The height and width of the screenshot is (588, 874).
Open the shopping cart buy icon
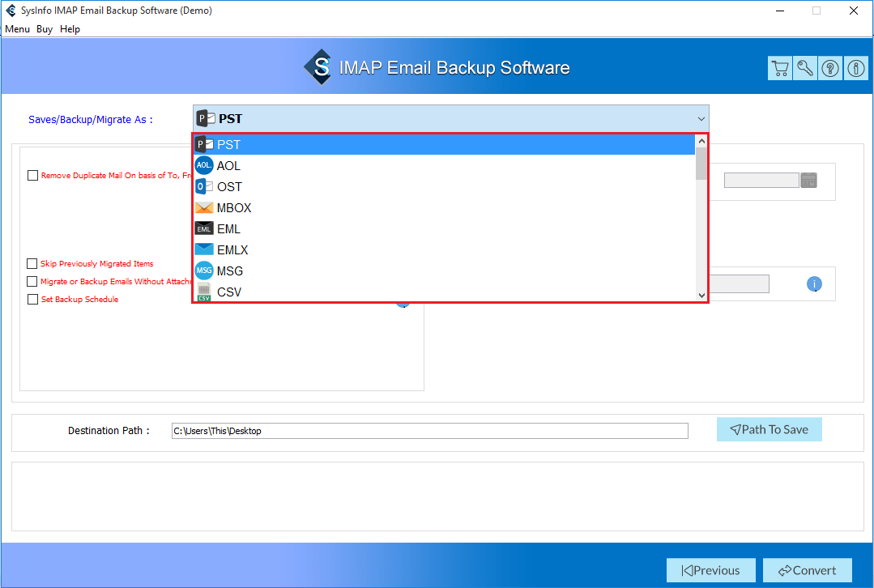tap(780, 69)
